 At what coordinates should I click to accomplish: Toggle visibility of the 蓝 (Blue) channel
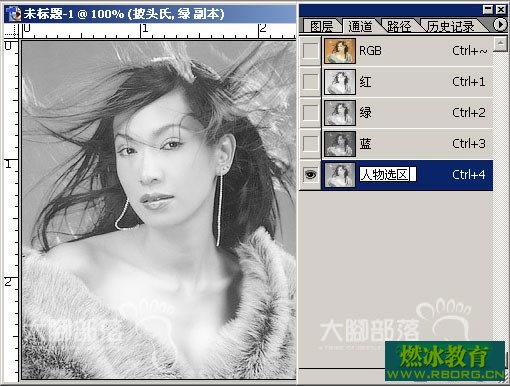coord(310,144)
